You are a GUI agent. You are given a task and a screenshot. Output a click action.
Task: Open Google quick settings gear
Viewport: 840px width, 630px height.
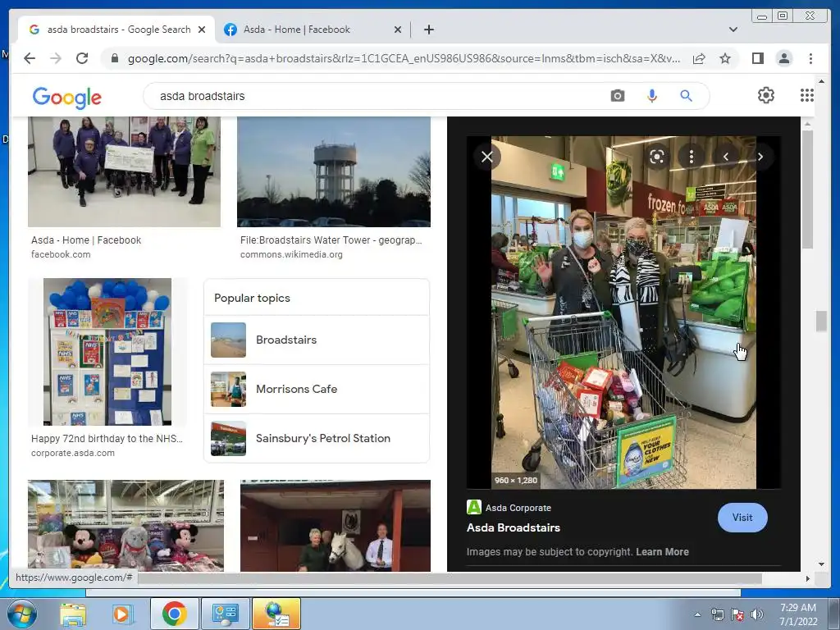[765, 95]
